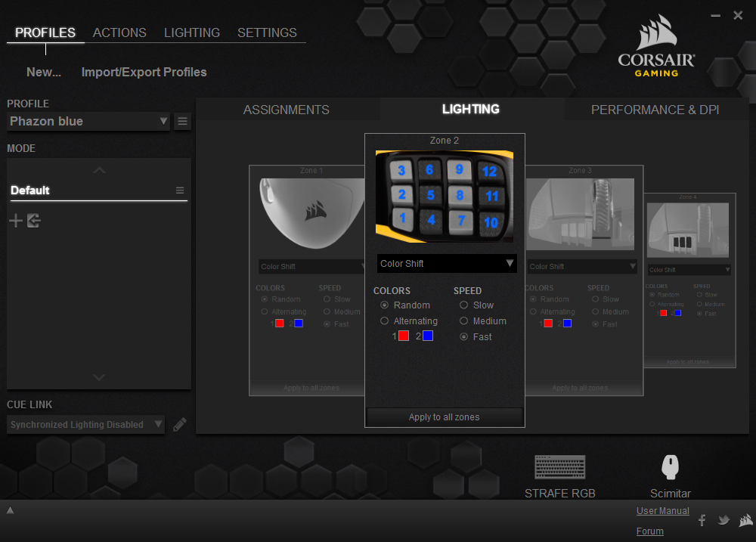Screen dimensions: 756x542
Task: Pick Zone 2 blue color swatch 2
Action: [x=428, y=336]
